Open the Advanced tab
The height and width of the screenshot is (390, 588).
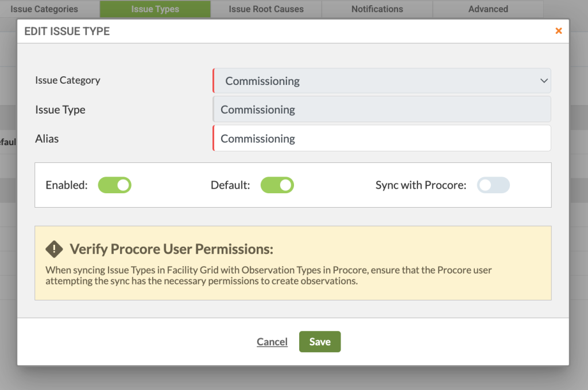click(488, 9)
